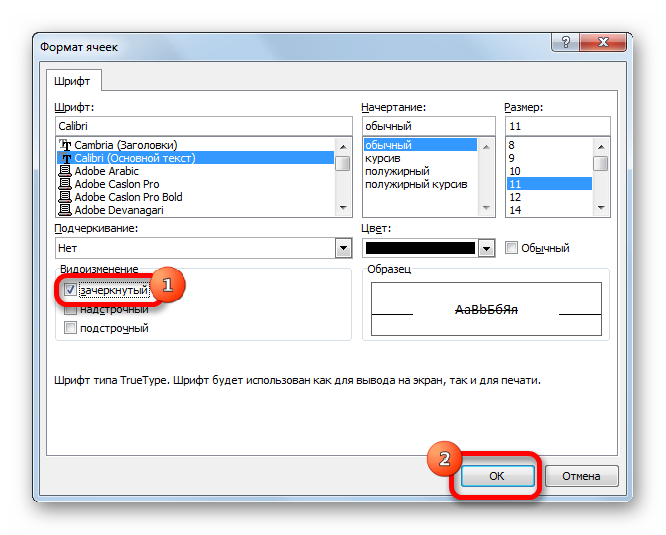The image size is (666, 535).
Task: Open the Цвет color dropdown arrow
Action: 486,248
